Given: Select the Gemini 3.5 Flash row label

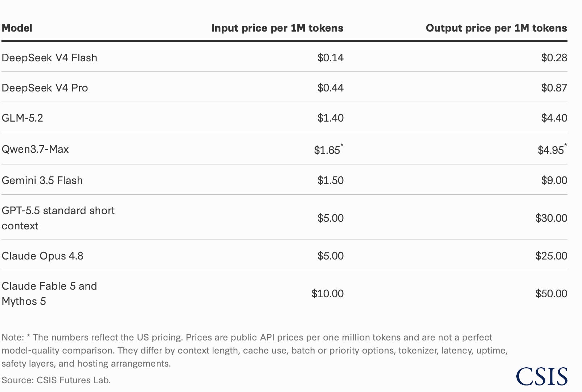Looking at the screenshot, I should click(42, 180).
